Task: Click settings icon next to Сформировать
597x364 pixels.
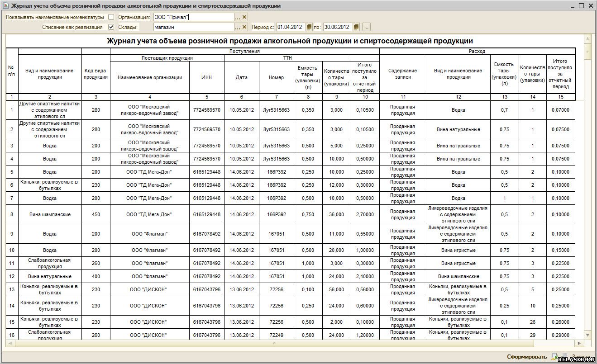Action: tap(555, 357)
